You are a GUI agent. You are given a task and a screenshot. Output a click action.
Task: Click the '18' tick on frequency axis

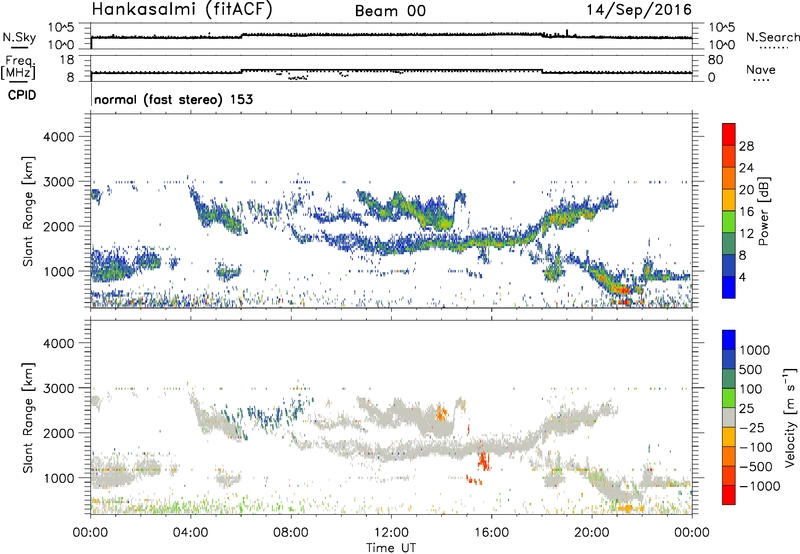click(67, 60)
